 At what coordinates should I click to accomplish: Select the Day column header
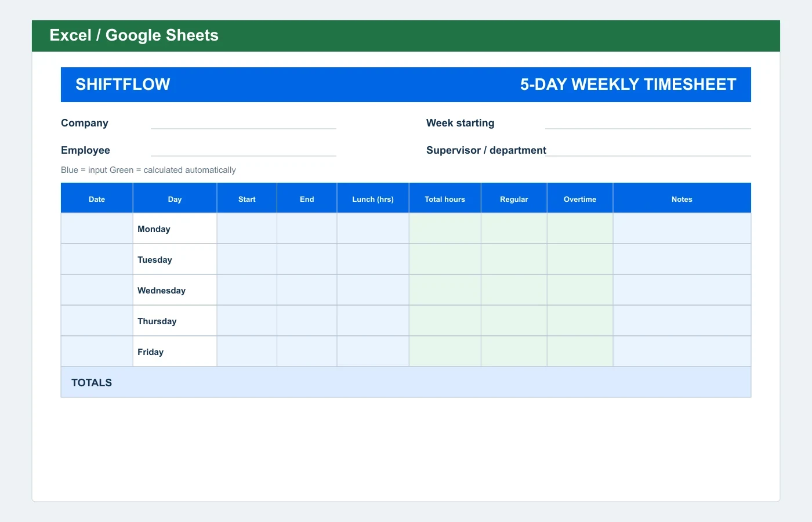[175, 198]
